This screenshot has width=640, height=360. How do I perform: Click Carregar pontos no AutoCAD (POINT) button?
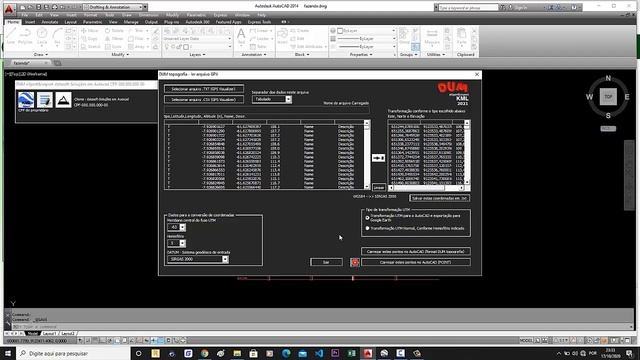point(416,262)
